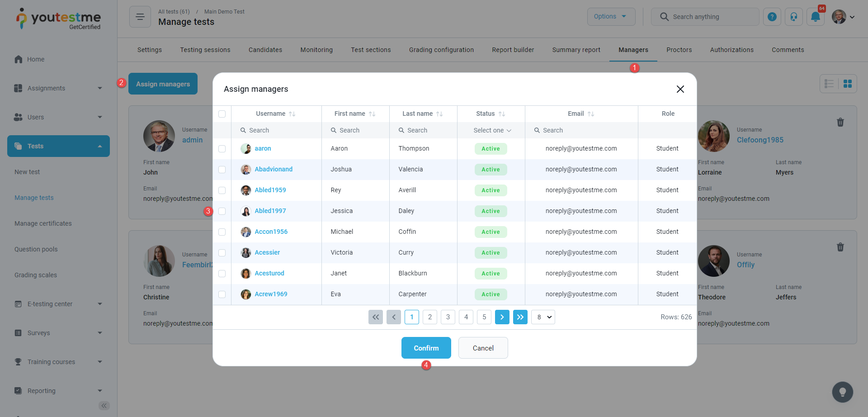This screenshot has height=417, width=868.
Task: Expand the Options dropdown
Action: point(611,17)
